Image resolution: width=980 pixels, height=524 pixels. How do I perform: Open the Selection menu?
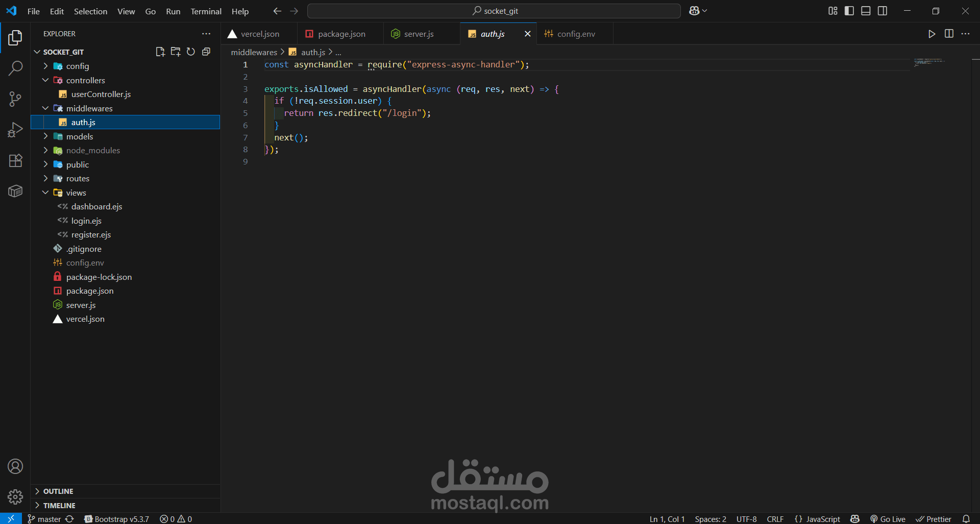click(90, 11)
